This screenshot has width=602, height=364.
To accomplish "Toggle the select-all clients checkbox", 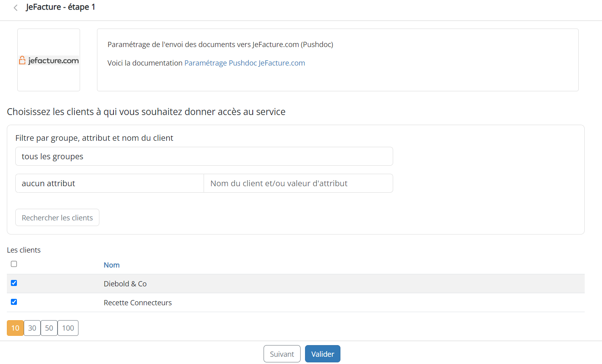I will (14, 264).
